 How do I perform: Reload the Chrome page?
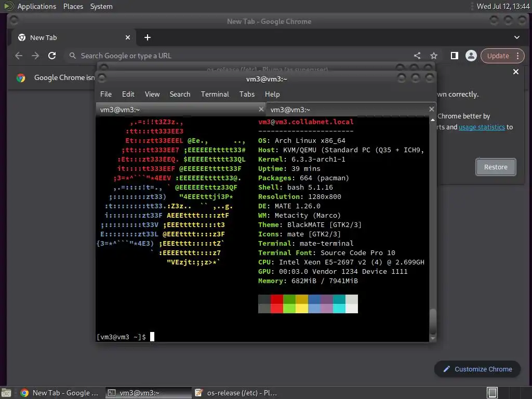pos(52,56)
